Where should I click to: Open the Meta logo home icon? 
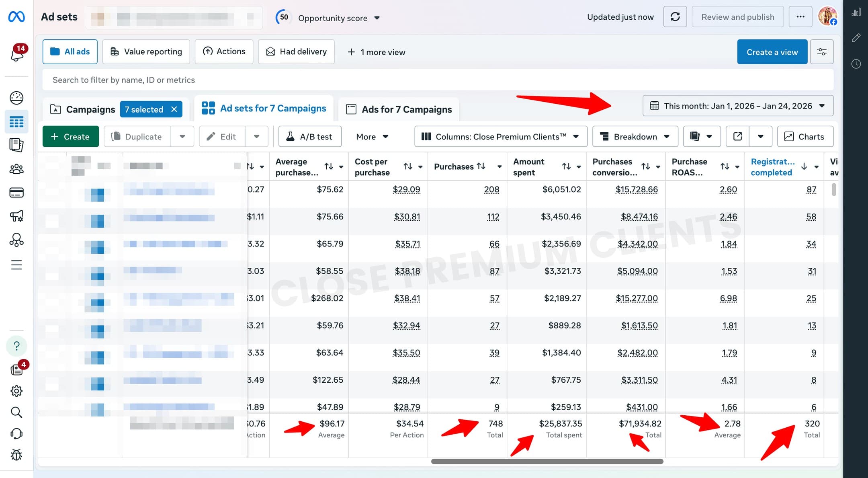(x=16, y=17)
